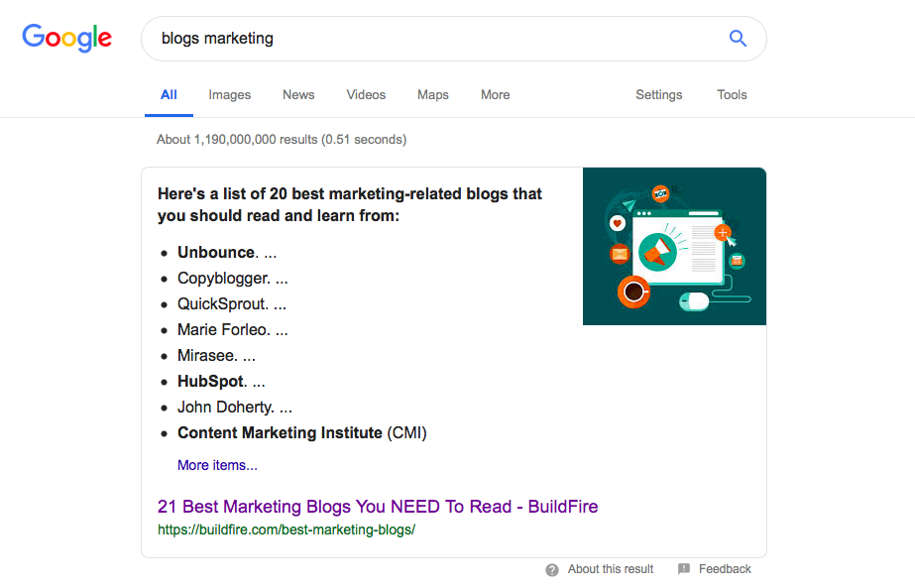Click the blue search magnifier icon

738,39
